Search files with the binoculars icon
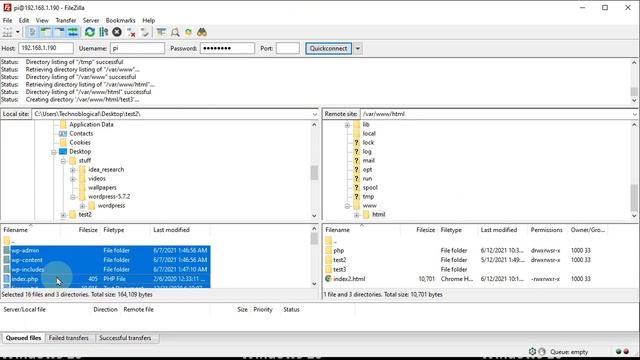640x360 pixels. click(202, 32)
